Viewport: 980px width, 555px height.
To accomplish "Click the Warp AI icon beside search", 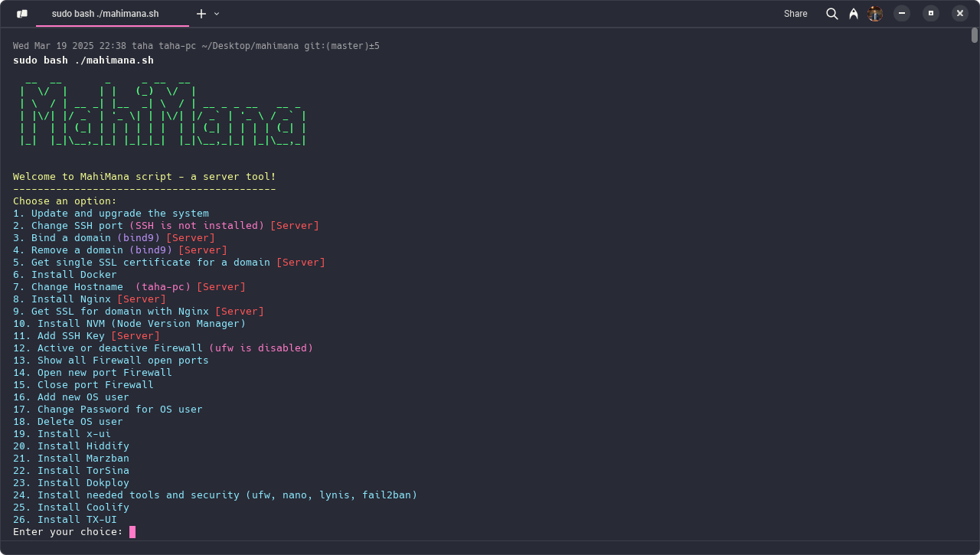I will pyautogui.click(x=854, y=14).
